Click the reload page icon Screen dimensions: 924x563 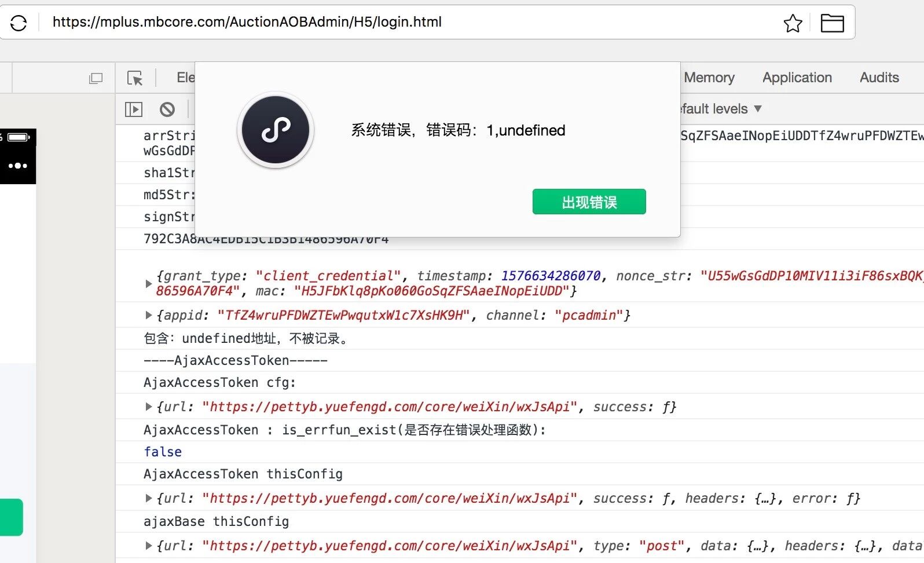click(x=19, y=23)
